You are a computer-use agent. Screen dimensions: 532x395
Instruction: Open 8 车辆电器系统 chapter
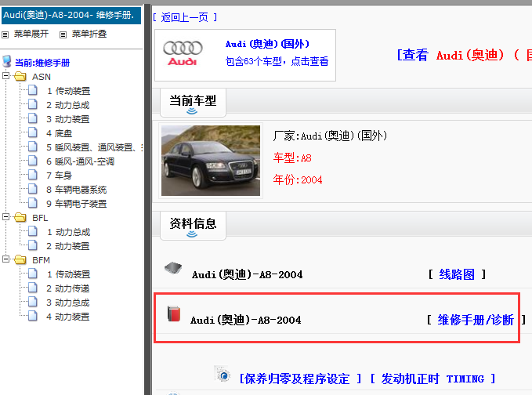(76, 190)
